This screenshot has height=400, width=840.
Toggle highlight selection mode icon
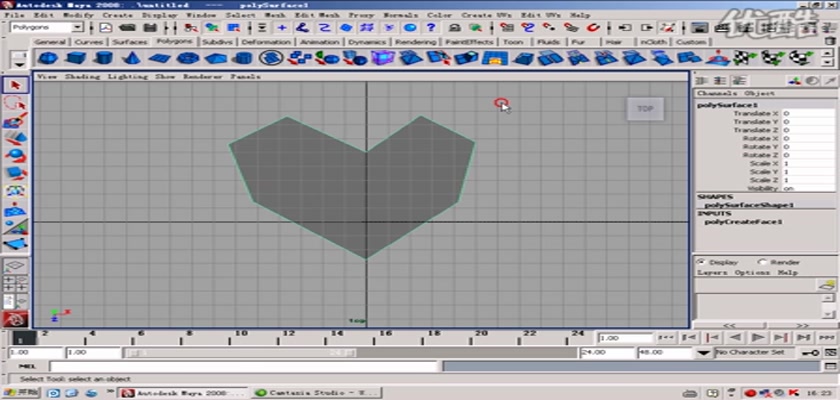[x=475, y=27]
